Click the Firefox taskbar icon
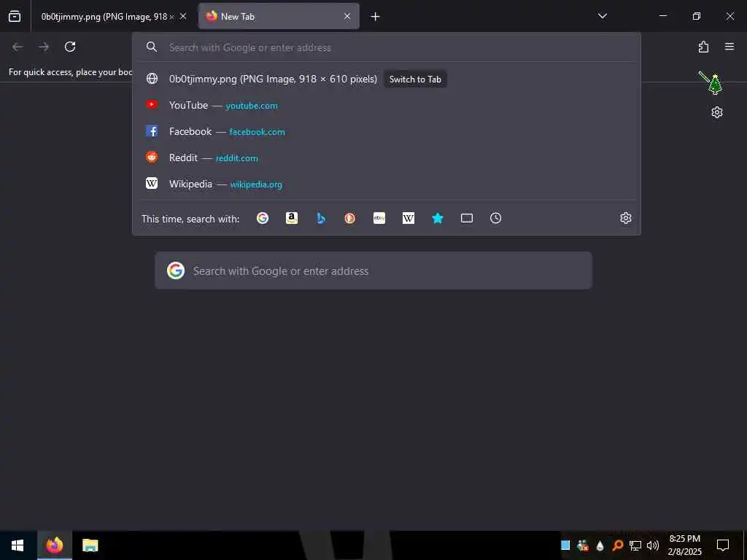The width and height of the screenshot is (747, 560). (x=55, y=545)
